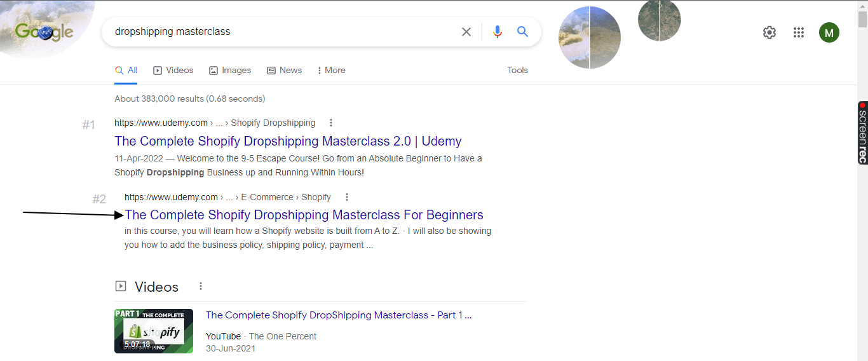Open Google settings gear icon

click(770, 32)
